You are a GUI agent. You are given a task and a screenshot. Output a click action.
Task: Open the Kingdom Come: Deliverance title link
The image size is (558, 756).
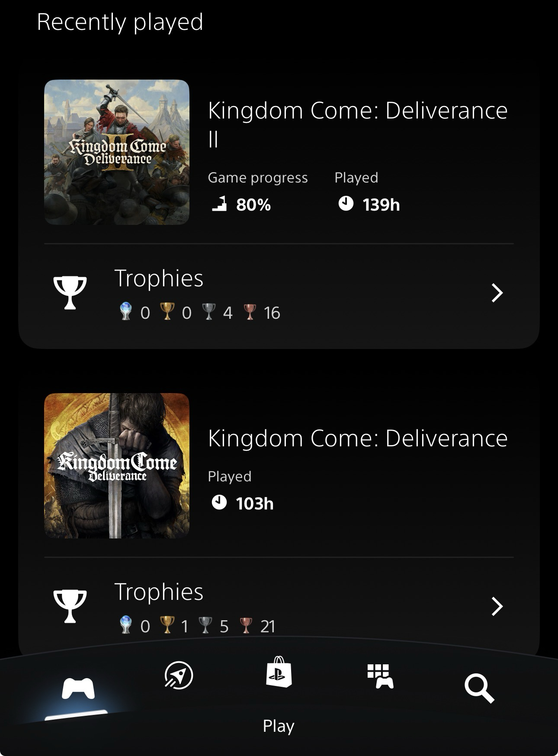point(357,438)
